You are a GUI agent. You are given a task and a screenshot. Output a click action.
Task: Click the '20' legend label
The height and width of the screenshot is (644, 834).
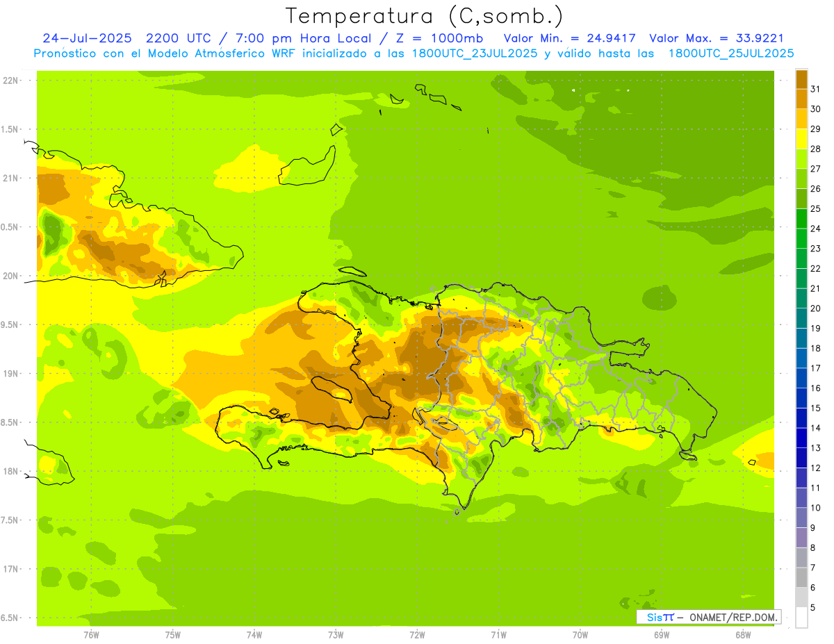pos(816,308)
